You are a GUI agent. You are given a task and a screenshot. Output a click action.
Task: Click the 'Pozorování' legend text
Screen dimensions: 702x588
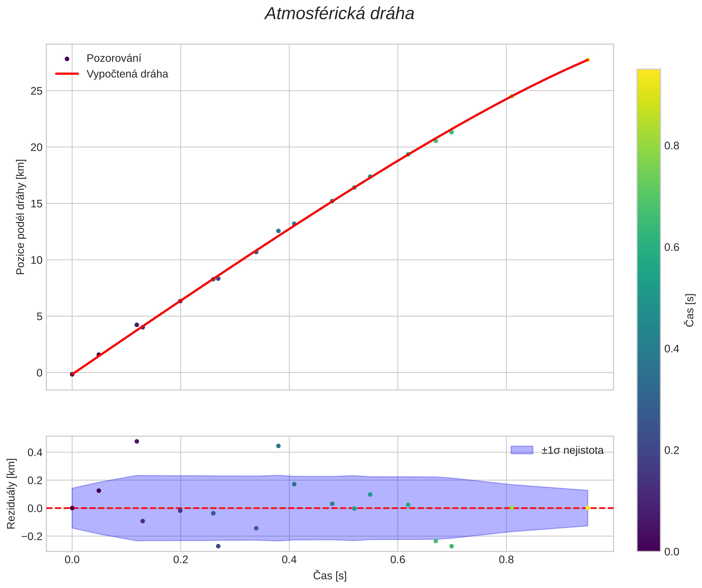(114, 58)
